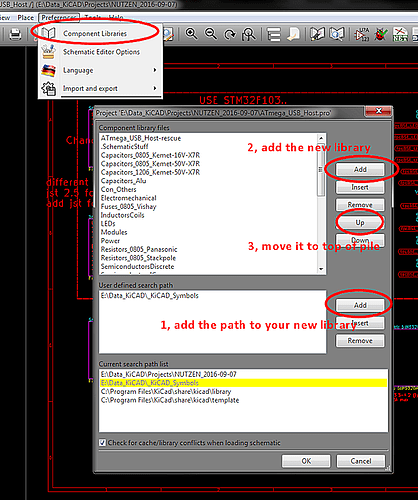Click Up button to move library

(360, 222)
